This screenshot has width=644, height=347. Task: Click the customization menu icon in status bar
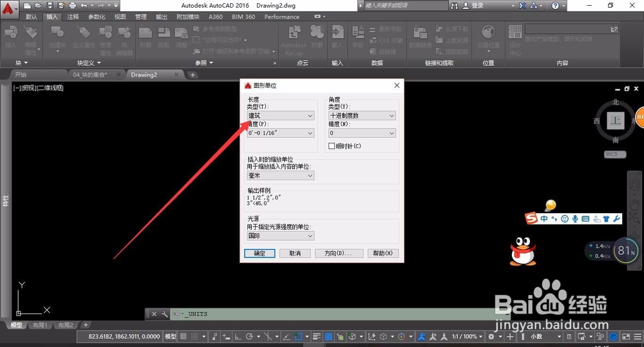coord(637,336)
